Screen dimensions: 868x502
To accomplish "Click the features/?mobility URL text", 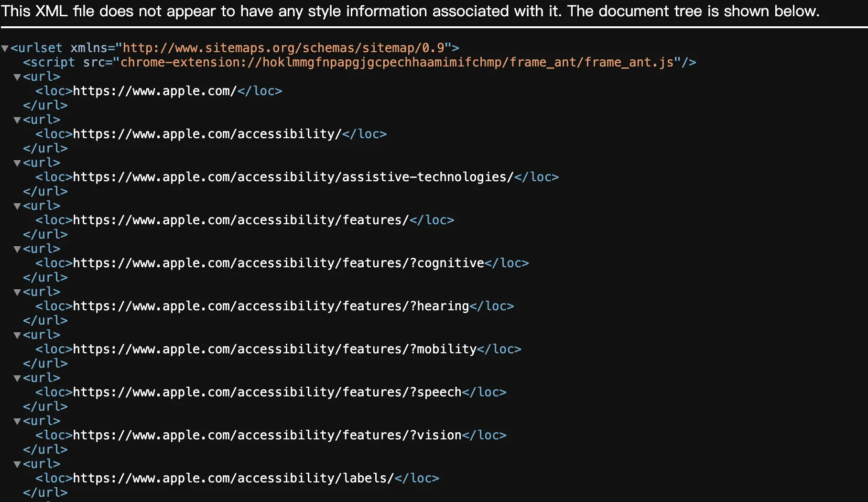I will [x=275, y=349].
